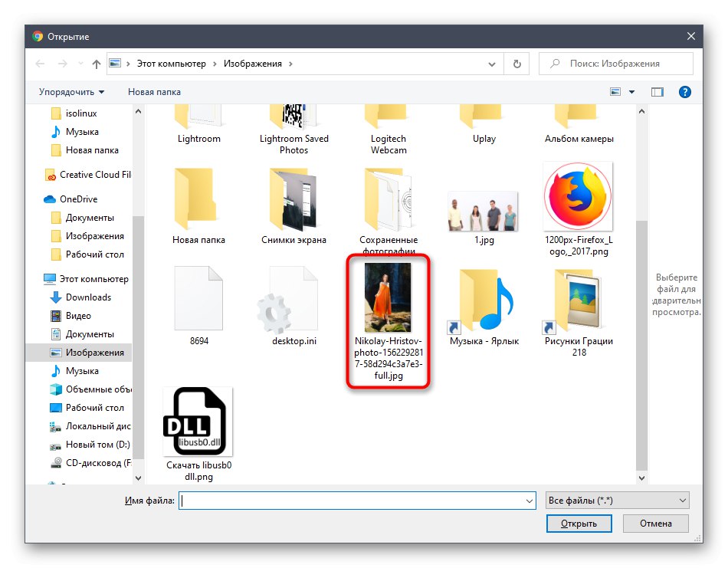This screenshot has height=568, width=728.
Task: Select the libusb0 dll.png file
Action: (198, 434)
